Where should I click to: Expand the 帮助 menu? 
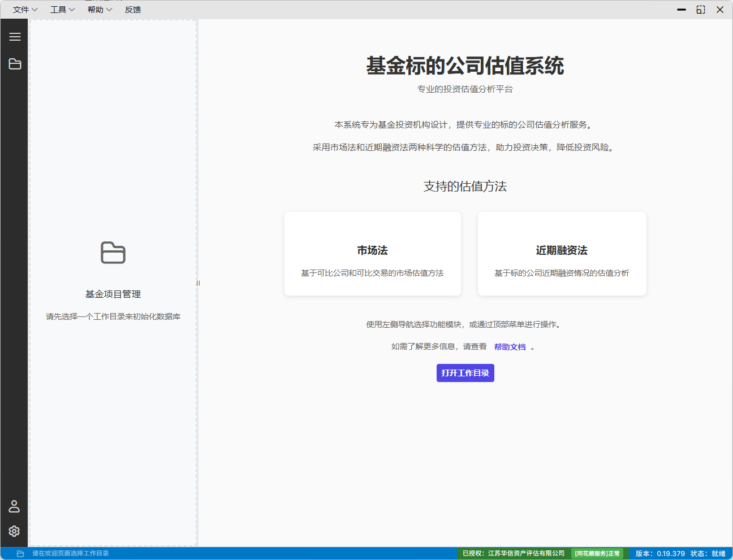100,10
